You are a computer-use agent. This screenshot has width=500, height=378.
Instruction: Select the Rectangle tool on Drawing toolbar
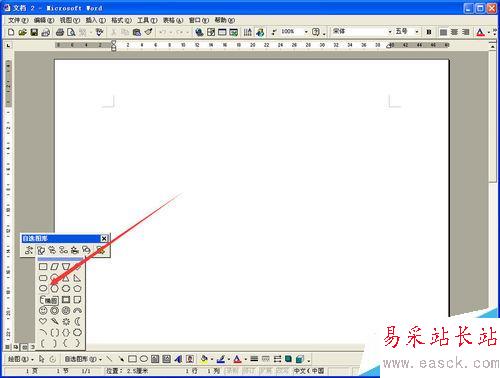pyautogui.click(x=132, y=359)
